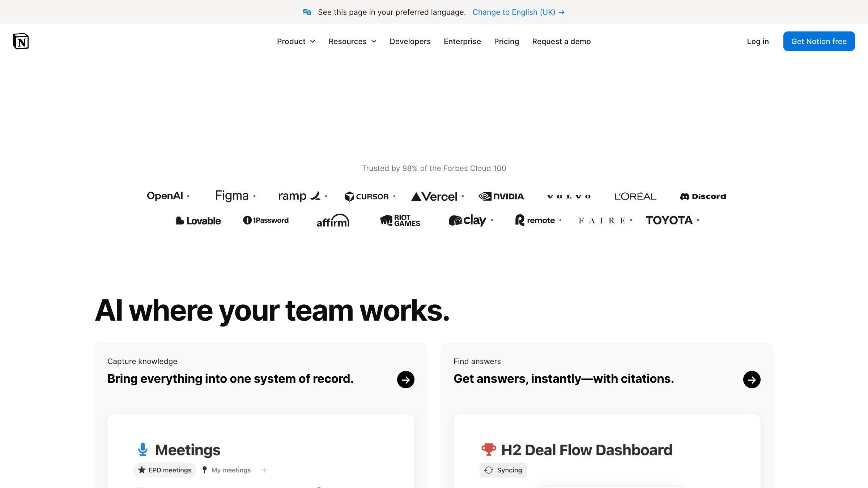
Task: Click the clay logo
Action: [x=467, y=220]
